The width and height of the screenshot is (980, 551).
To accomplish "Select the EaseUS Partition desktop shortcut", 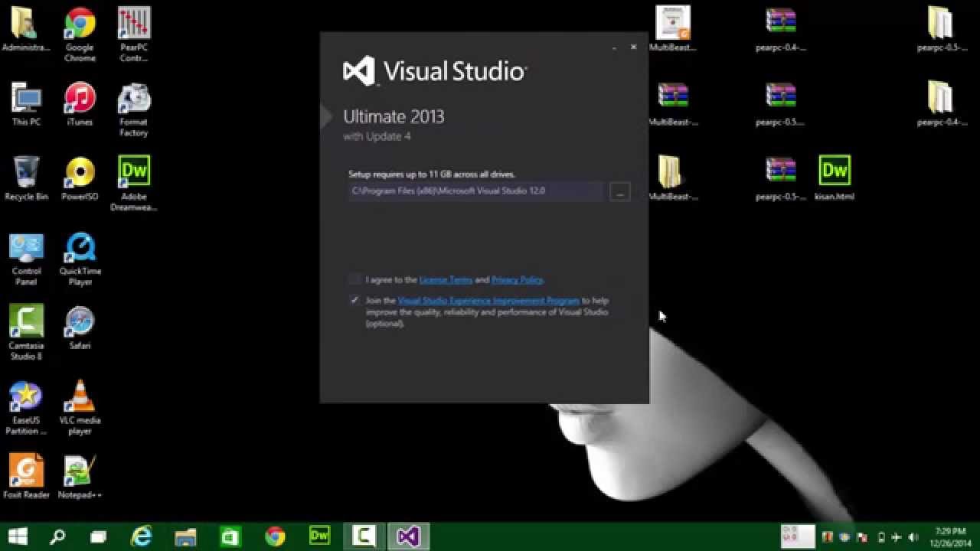I will click(26, 408).
